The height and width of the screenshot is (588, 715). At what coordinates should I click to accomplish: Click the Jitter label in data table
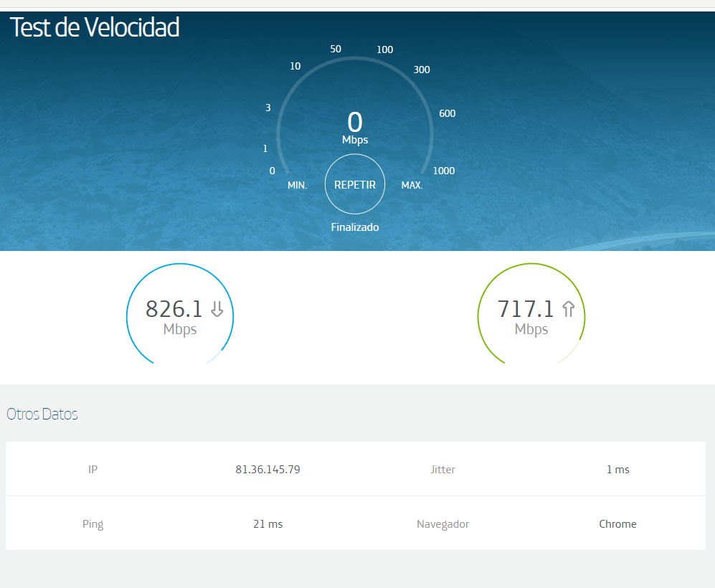coord(442,470)
